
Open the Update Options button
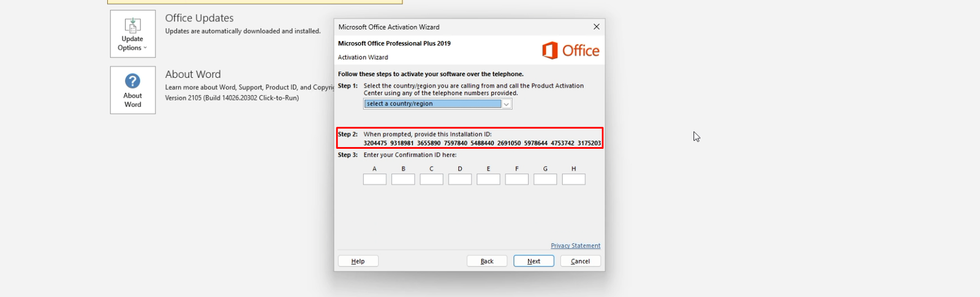point(133,34)
